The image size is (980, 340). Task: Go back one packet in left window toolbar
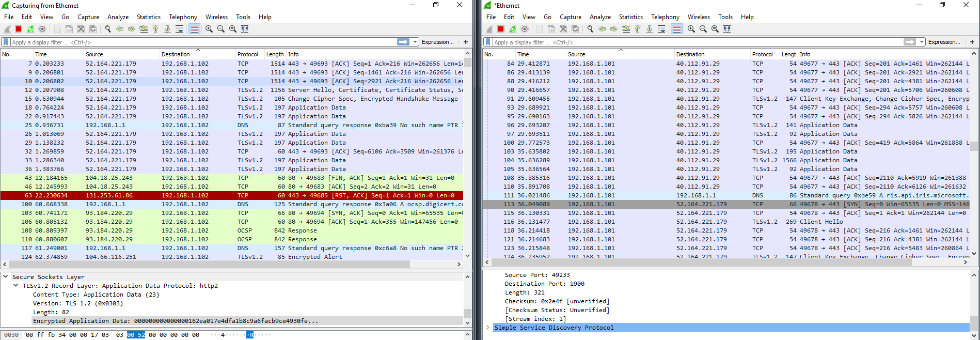[120, 29]
